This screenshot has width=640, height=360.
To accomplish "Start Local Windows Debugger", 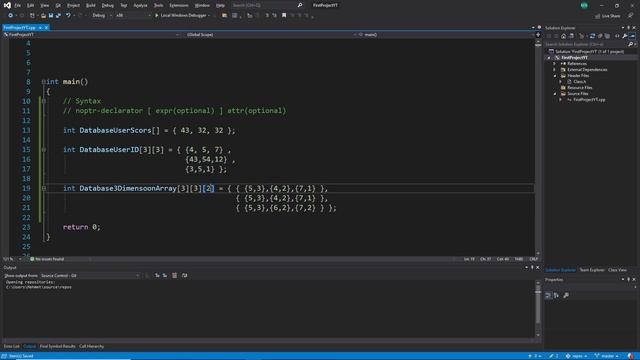I will pos(182,16).
